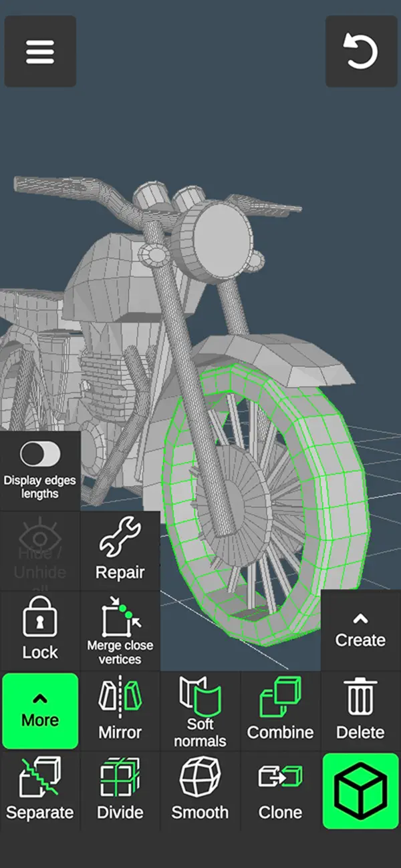
Task: Select the Separate tool
Action: click(x=40, y=791)
